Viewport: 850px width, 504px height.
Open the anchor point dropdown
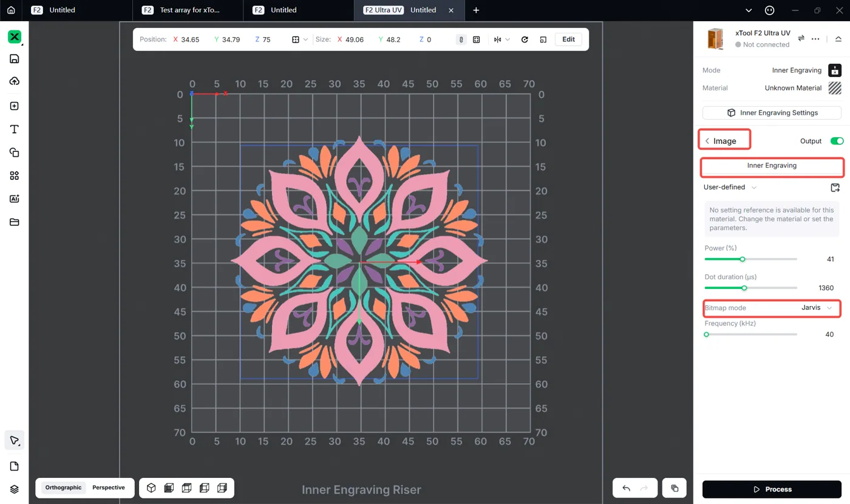[x=300, y=39]
